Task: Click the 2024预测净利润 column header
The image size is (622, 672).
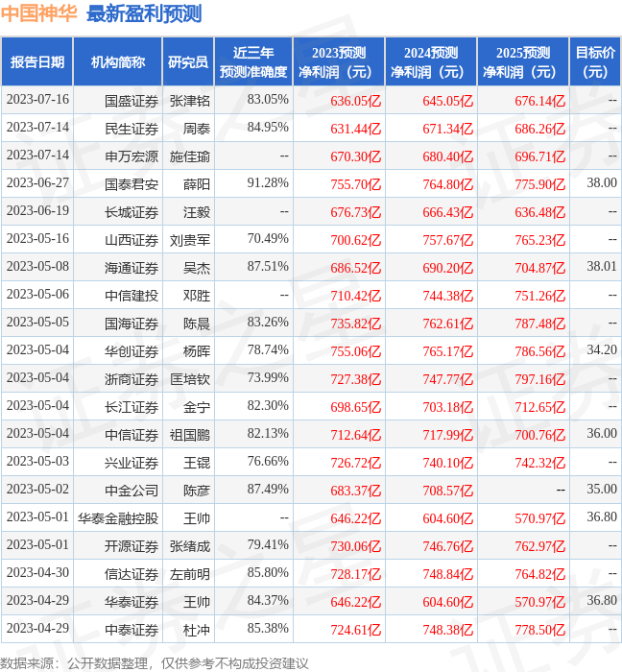Action: tap(431, 61)
